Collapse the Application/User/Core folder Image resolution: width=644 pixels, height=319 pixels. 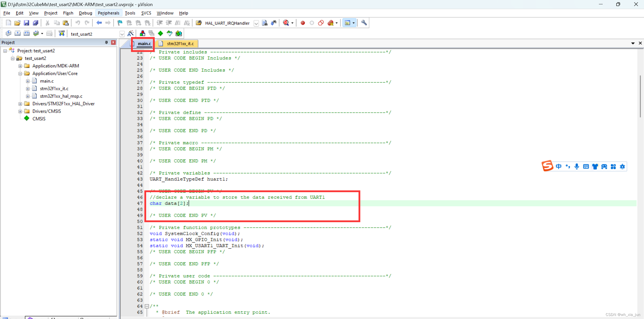(20, 74)
